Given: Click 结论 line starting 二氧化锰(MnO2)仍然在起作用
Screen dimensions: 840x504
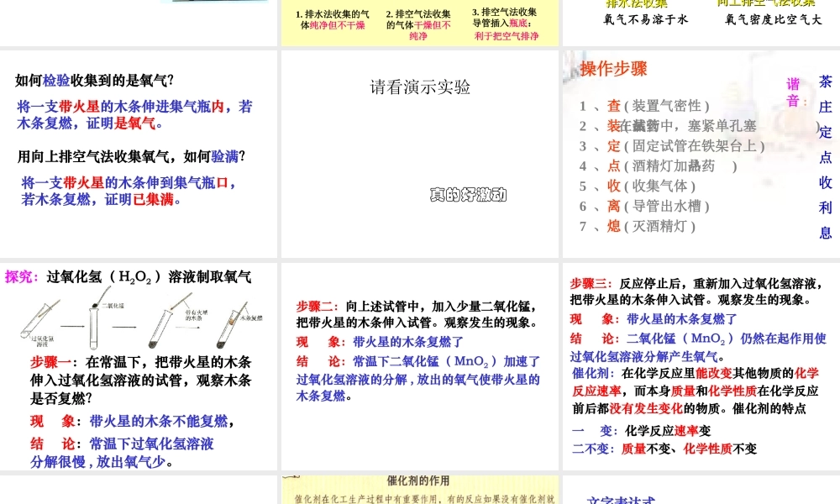Looking at the screenshot, I should click(x=698, y=339).
